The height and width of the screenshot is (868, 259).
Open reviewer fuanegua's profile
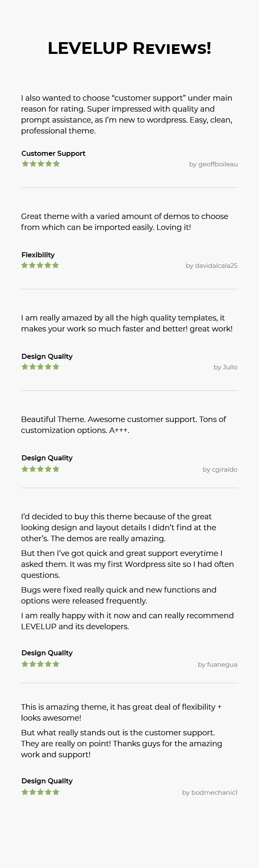pyautogui.click(x=222, y=665)
